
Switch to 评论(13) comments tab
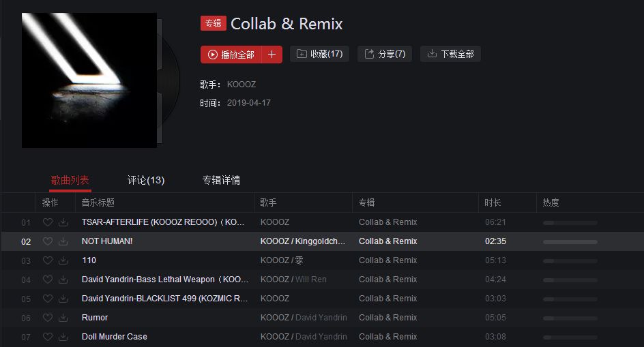click(146, 180)
